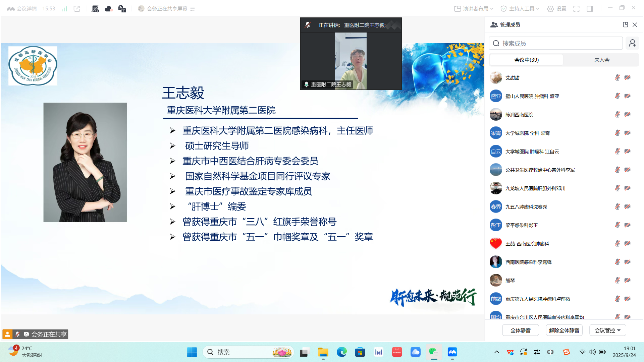Click the 全体静音 button
The image size is (644, 362).
click(x=520, y=330)
